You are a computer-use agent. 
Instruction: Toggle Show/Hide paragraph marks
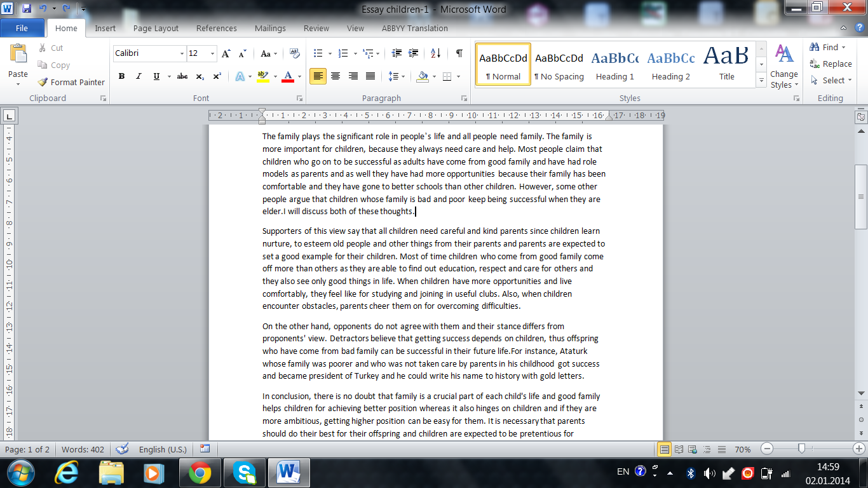click(459, 54)
